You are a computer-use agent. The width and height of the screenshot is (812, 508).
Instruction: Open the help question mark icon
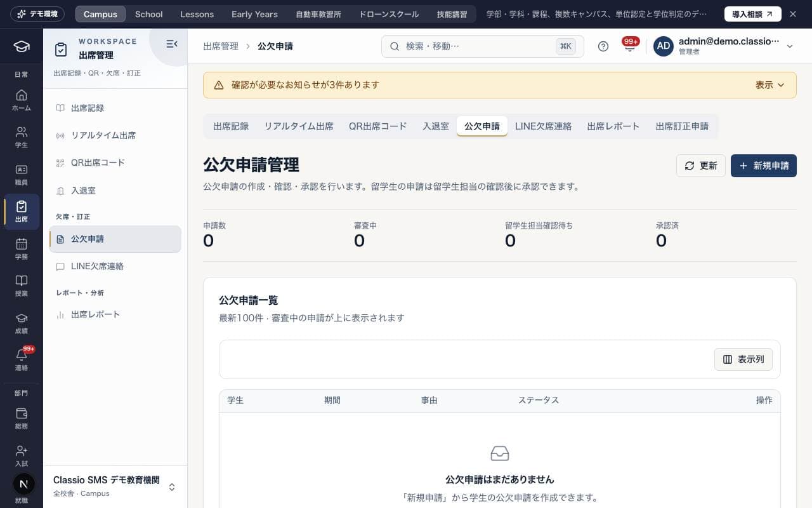(603, 46)
